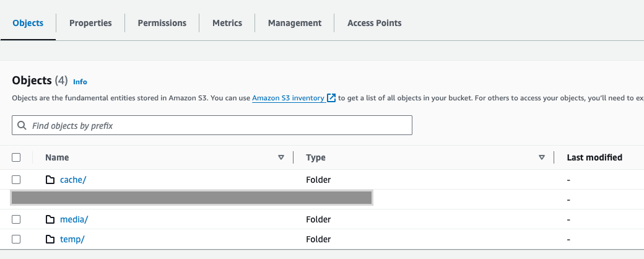Sort objects by Name column arrow
This screenshot has width=644, height=259.
[281, 157]
